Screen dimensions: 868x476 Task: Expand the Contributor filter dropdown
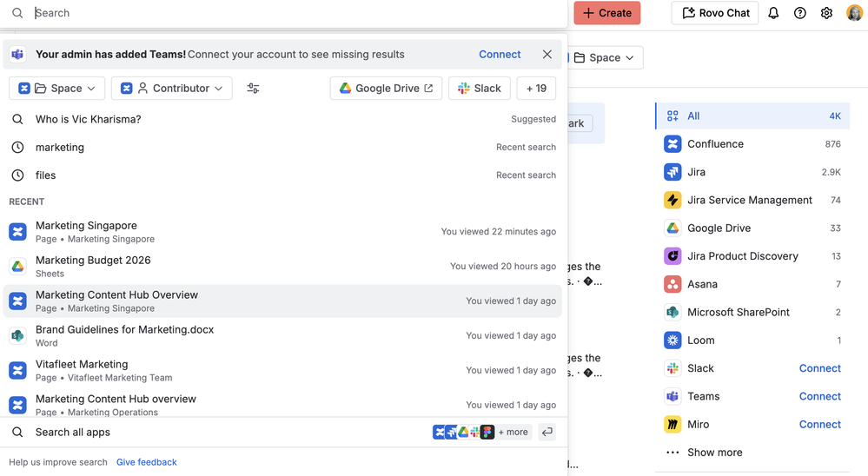pos(172,89)
